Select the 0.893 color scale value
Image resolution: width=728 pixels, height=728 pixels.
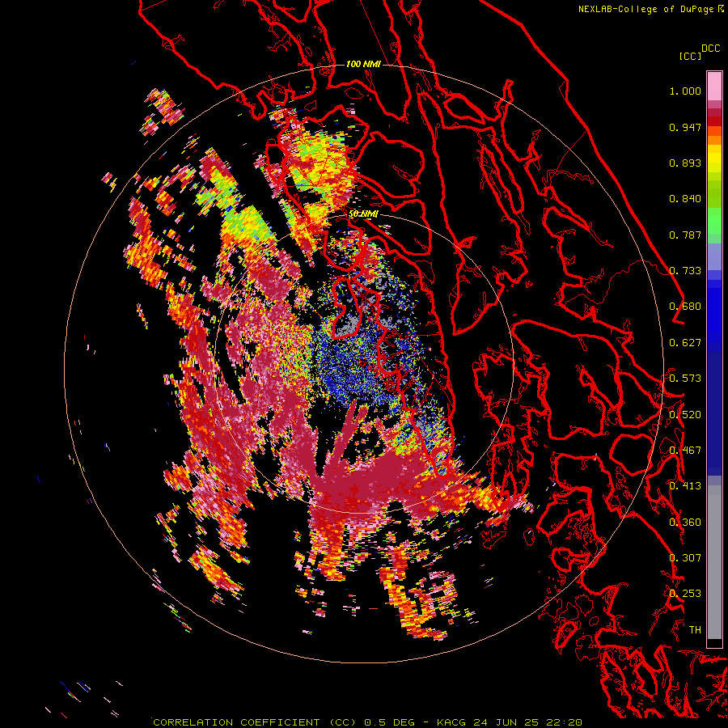click(685, 163)
